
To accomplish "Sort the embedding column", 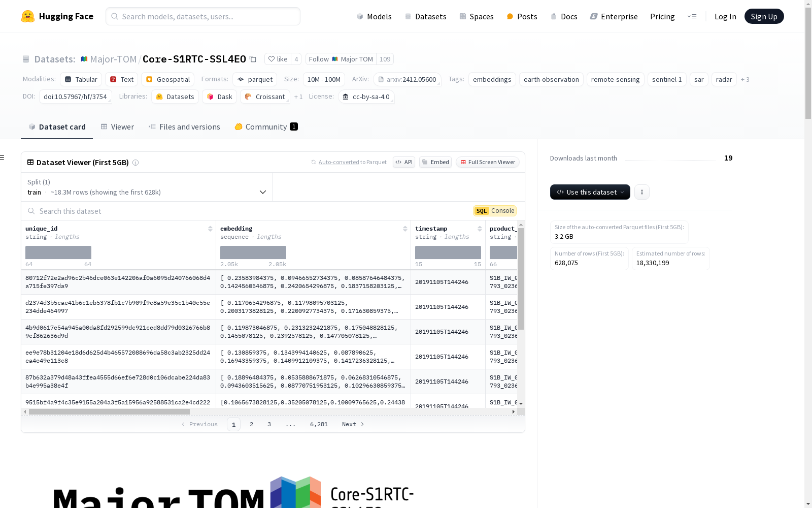I will point(405,229).
